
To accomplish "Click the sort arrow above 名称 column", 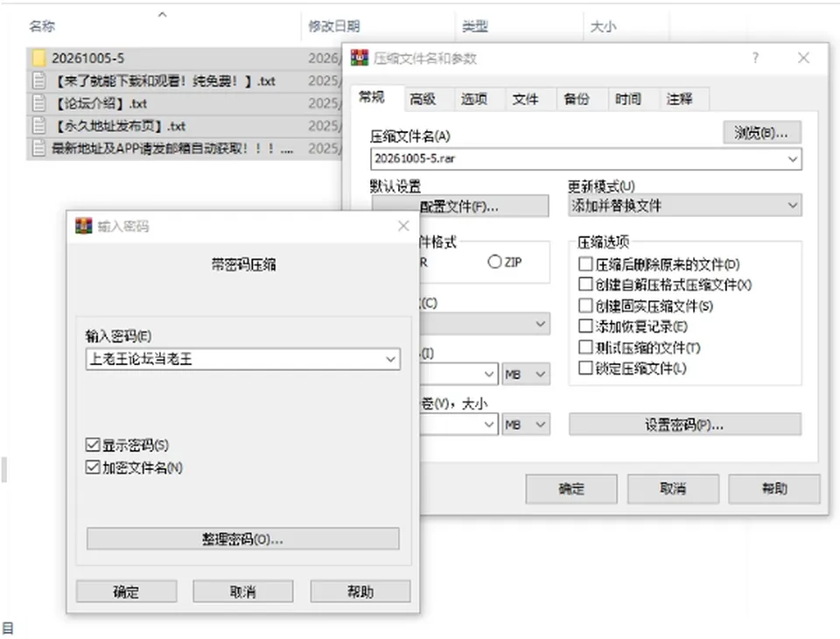I will [163, 15].
